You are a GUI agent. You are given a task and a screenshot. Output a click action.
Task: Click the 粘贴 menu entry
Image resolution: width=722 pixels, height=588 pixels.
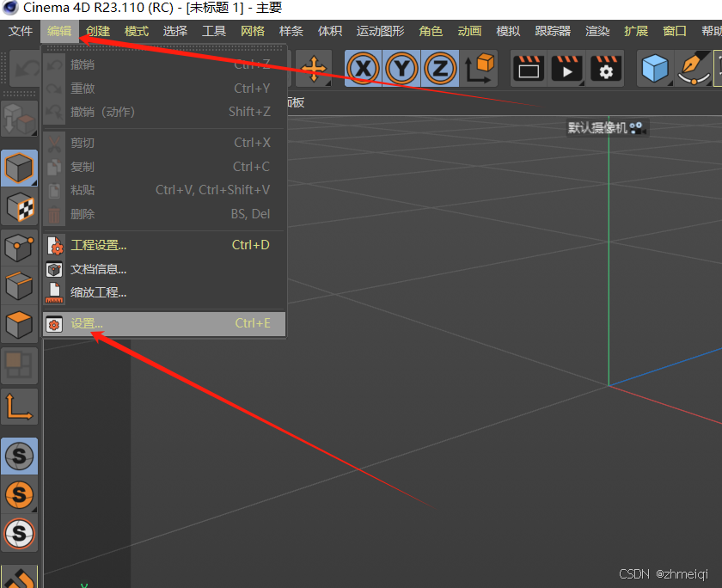tap(164, 190)
